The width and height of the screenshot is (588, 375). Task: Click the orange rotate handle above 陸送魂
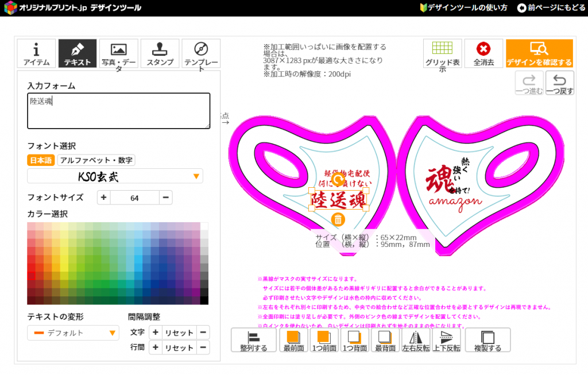[338, 180]
